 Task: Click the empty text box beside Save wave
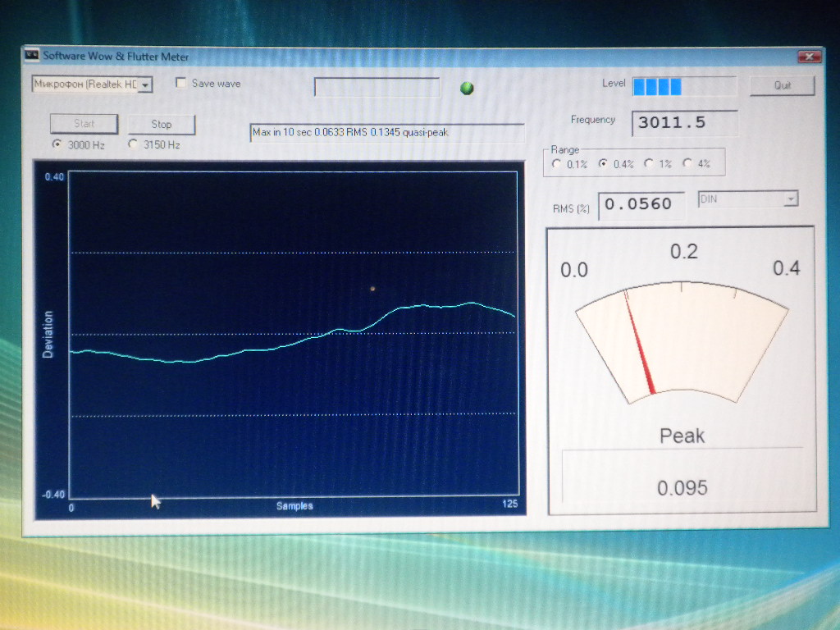tap(377, 87)
